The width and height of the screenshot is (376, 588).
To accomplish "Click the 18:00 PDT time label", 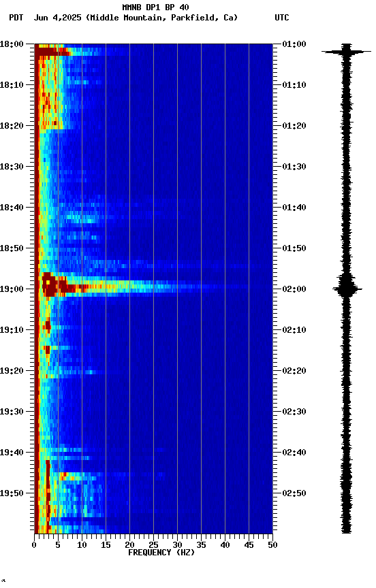I will pyautogui.click(x=12, y=44).
